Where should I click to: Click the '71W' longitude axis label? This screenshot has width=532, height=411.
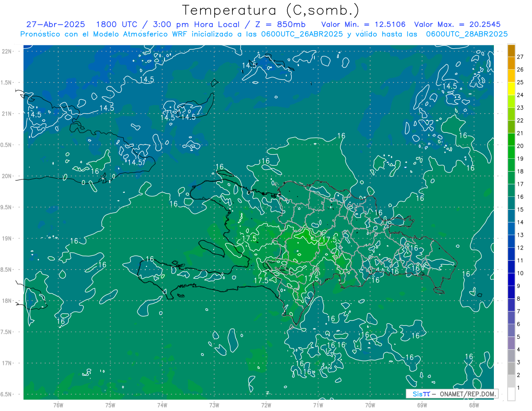click(x=318, y=405)
